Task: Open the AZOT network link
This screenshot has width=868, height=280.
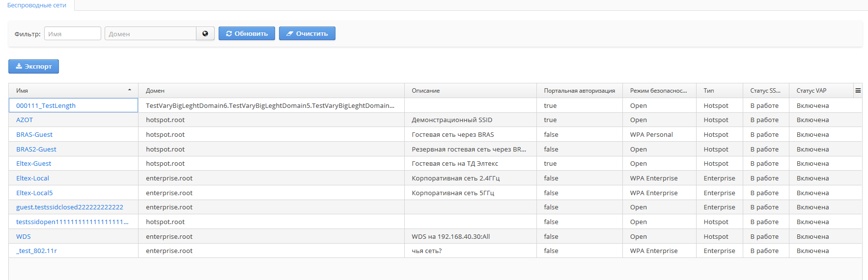Action: (x=25, y=120)
